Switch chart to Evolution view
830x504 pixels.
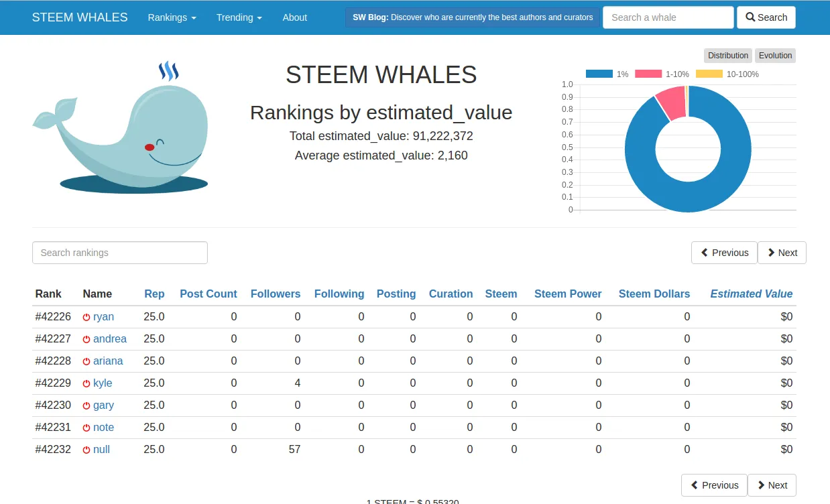pyautogui.click(x=775, y=56)
